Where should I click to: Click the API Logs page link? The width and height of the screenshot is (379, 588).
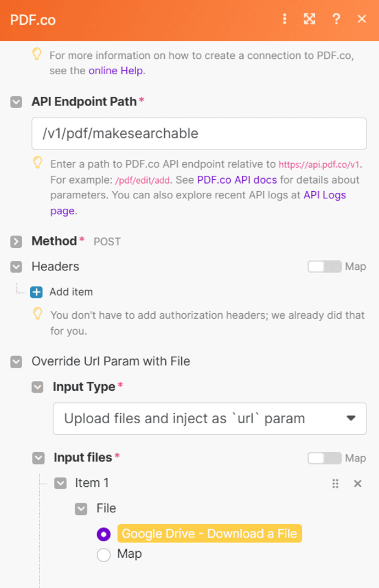point(324,195)
